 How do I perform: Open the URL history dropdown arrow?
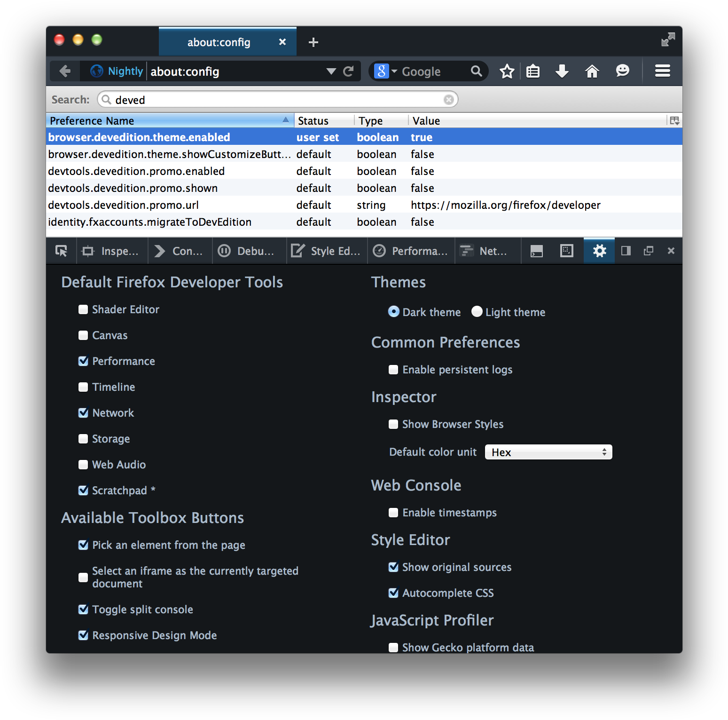(331, 71)
